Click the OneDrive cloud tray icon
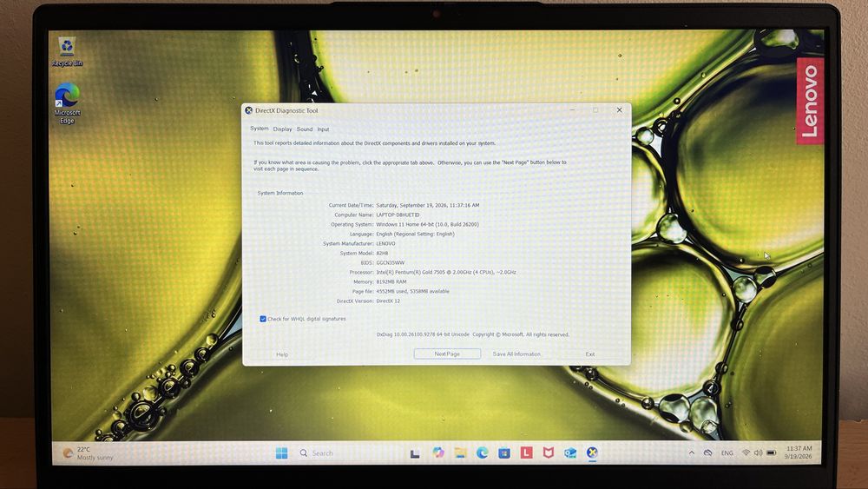 [x=707, y=453]
